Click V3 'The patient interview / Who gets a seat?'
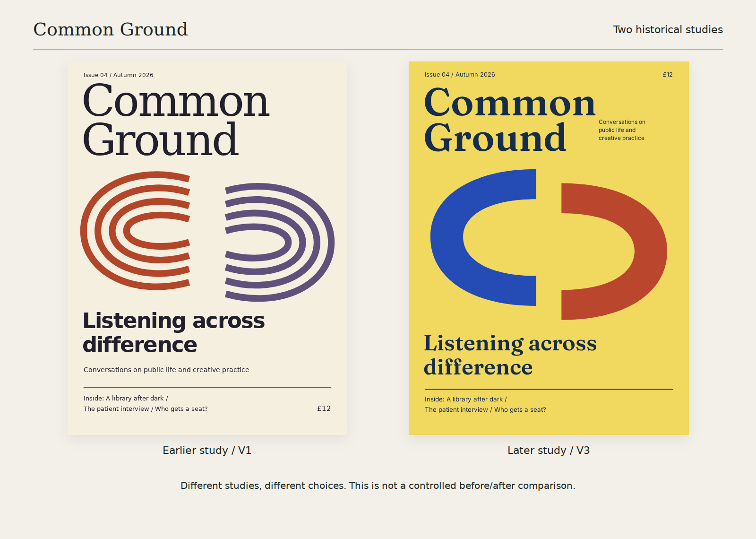Image resolution: width=756 pixels, height=539 pixels. tap(485, 410)
